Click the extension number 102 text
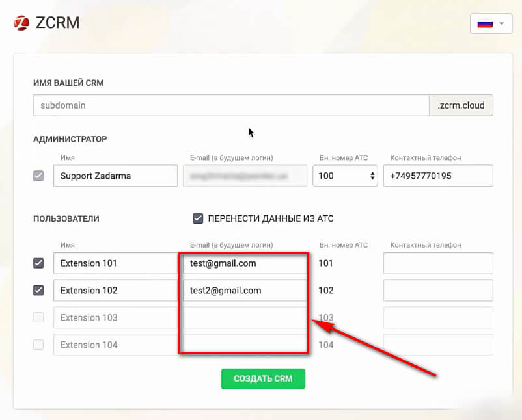The height and width of the screenshot is (420, 522). pos(325,291)
